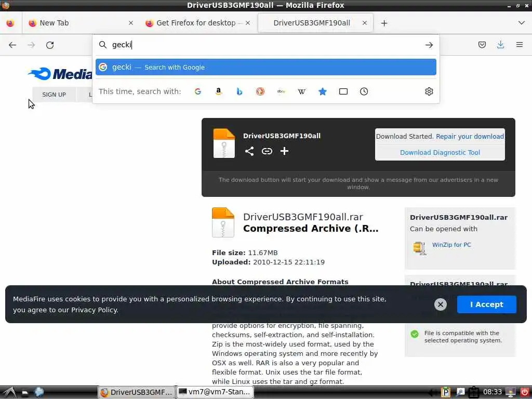Click the green compatibility check icon
Screen dimensions: 532x399
414,334
